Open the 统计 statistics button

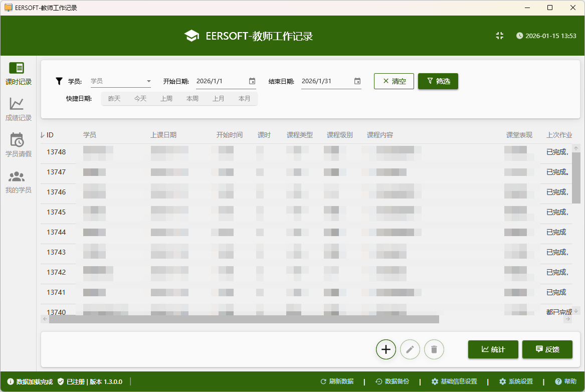click(x=493, y=349)
